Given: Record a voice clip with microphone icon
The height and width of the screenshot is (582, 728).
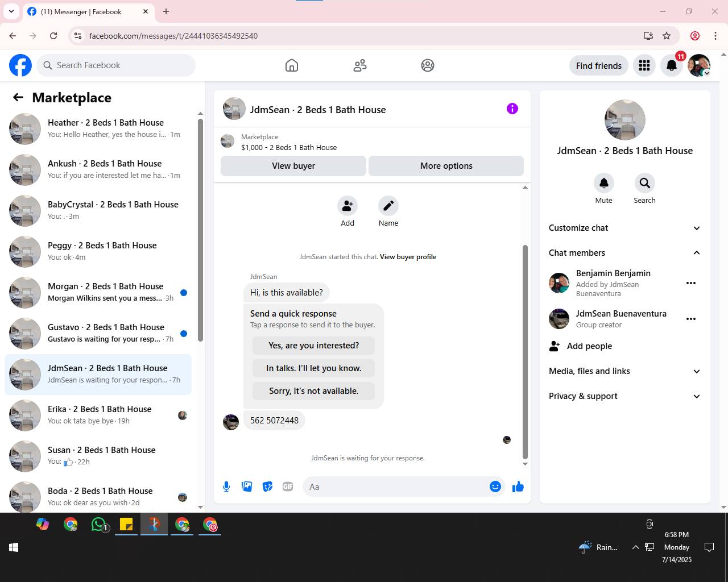Looking at the screenshot, I should (226, 487).
